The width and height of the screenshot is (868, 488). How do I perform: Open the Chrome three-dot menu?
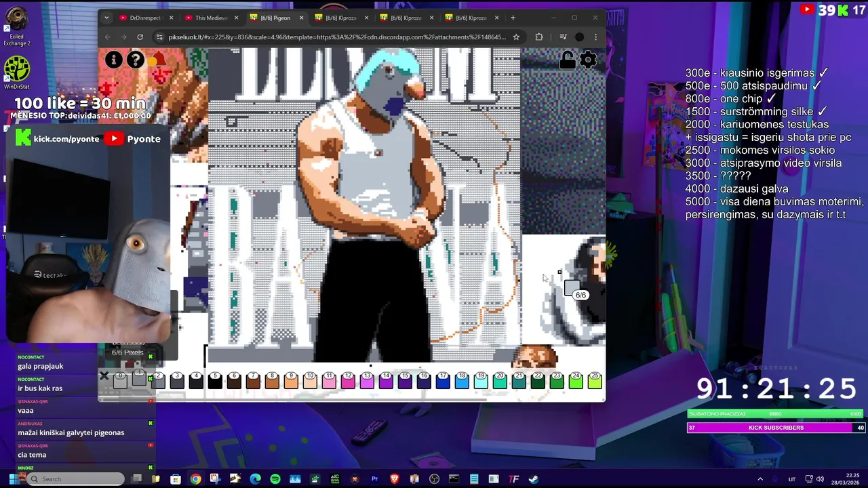[x=595, y=37]
